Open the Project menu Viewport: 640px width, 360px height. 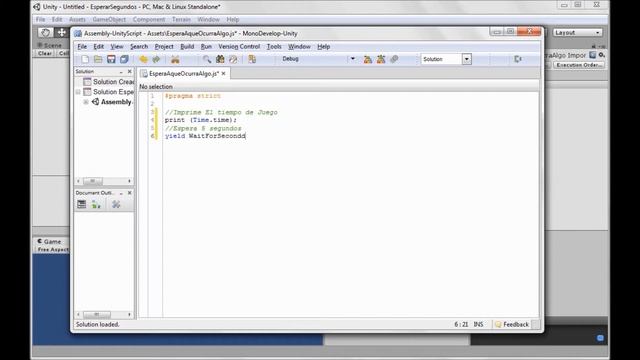(x=164, y=47)
